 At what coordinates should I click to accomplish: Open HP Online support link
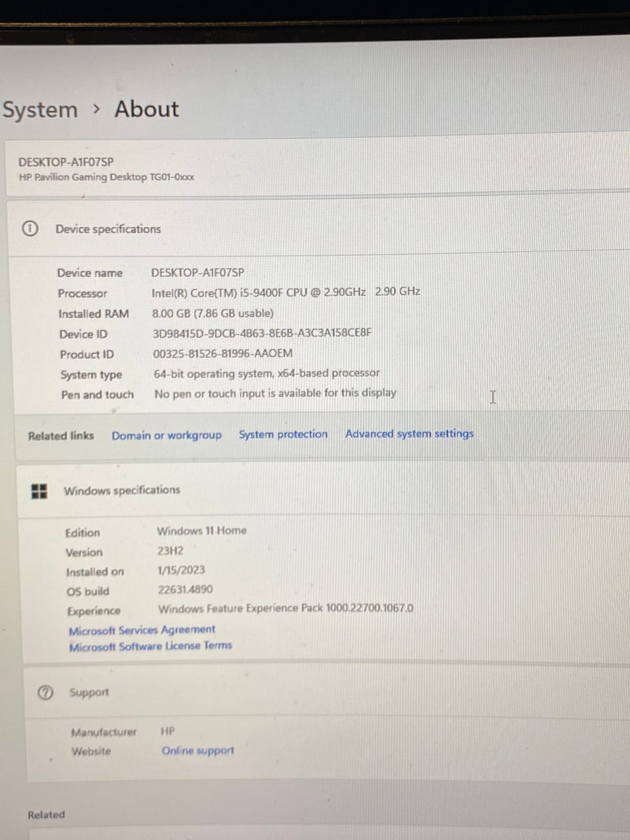198,750
